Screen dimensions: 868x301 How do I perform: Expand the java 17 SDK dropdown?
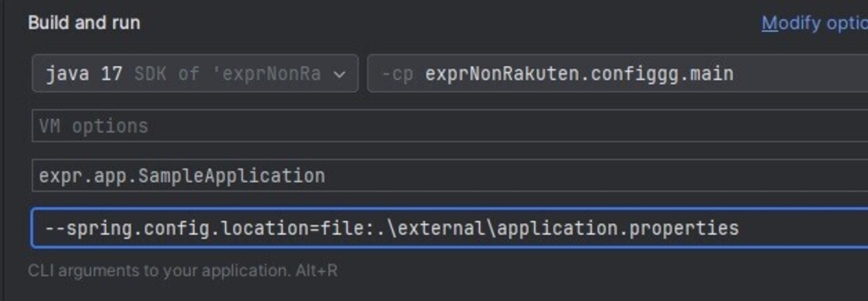[194, 73]
